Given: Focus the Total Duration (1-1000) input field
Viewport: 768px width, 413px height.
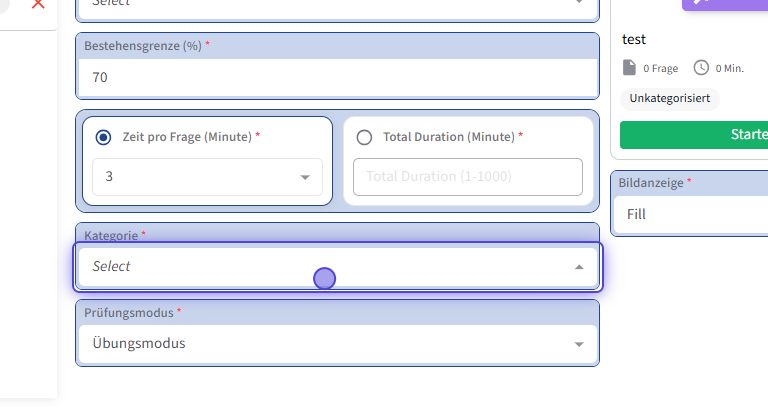Looking at the screenshot, I should [x=467, y=177].
